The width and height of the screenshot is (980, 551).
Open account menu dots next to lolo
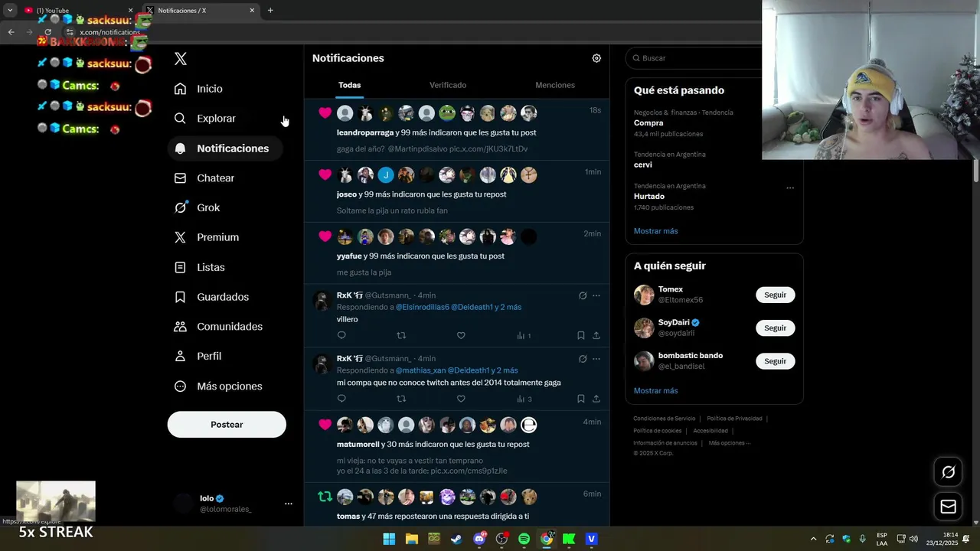289,504
